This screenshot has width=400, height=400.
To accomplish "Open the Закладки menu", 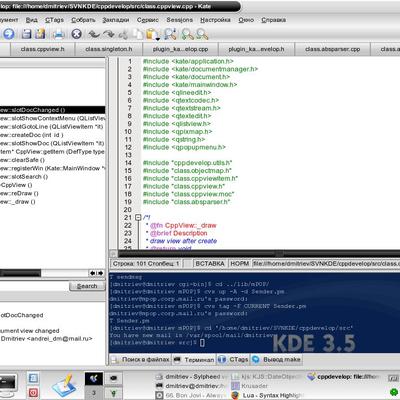I will [x=116, y=20].
